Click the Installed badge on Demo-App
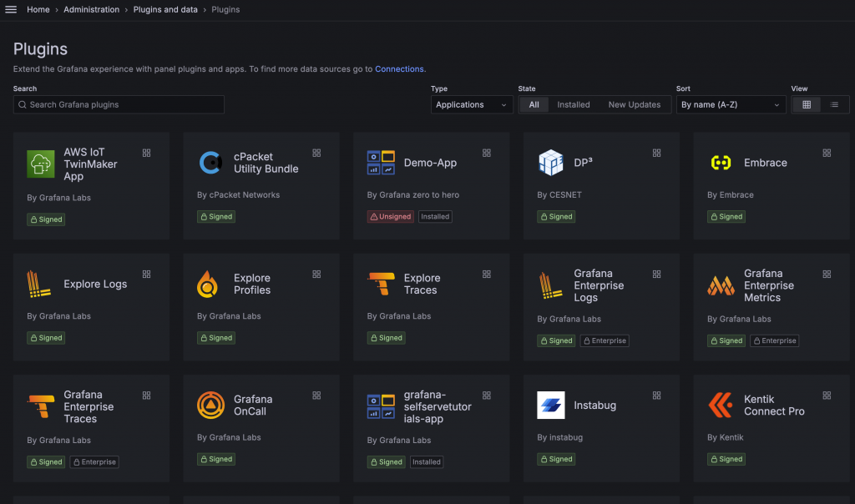 coord(435,216)
